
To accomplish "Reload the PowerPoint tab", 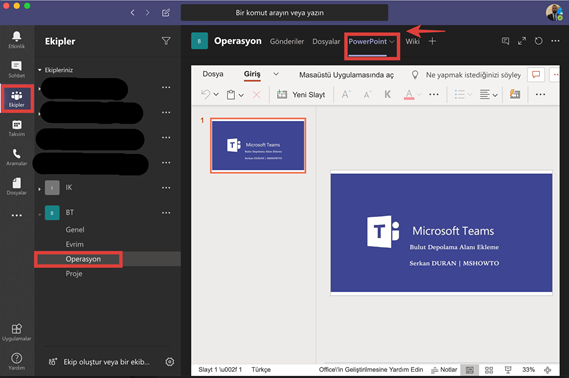I will (x=539, y=41).
